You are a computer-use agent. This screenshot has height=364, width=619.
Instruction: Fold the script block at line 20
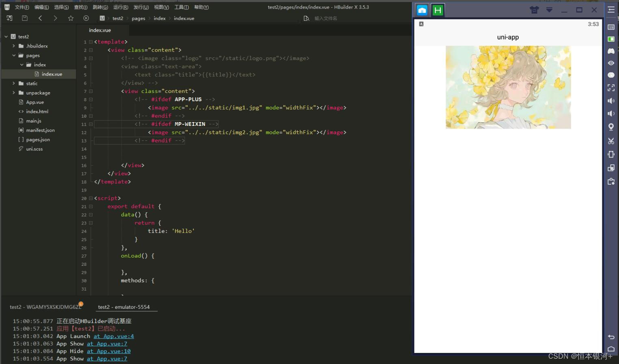[91, 198]
